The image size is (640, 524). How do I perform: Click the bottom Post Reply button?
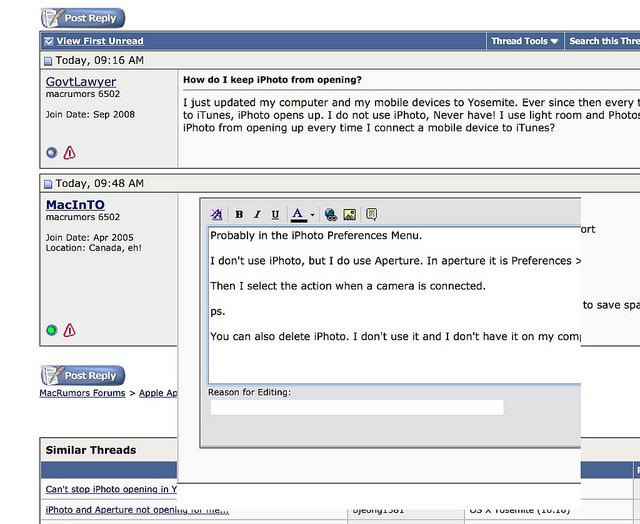click(83, 375)
